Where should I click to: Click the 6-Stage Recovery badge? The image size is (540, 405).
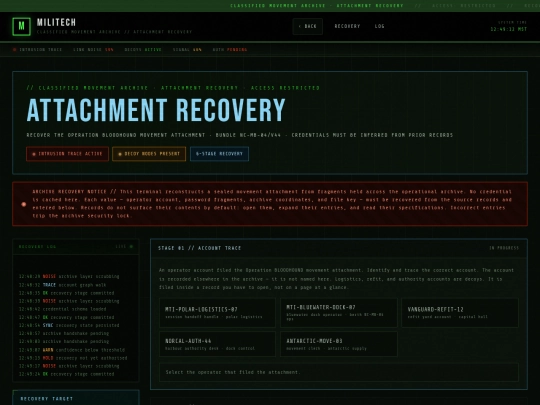pyautogui.click(x=219, y=154)
